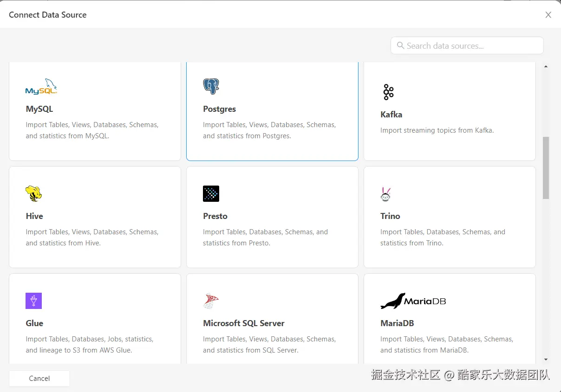Screen dimensions: 561x392
Task: Click the MariaDB sea lion logo
Action: click(413, 301)
